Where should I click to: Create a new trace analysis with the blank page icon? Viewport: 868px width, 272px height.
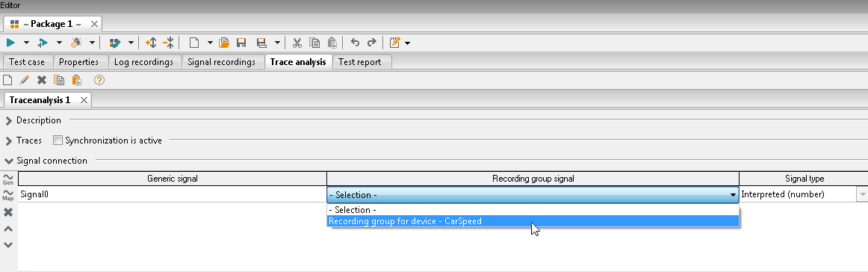pos(7,80)
